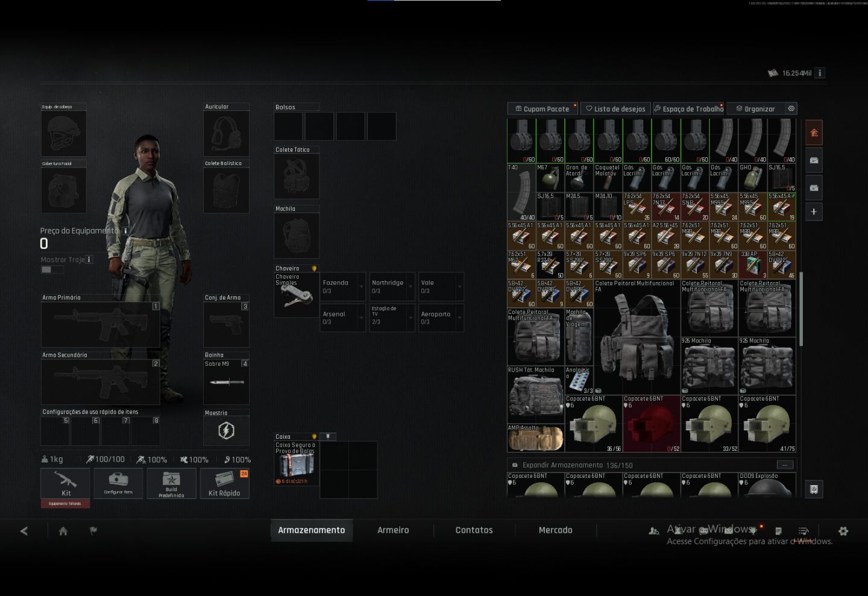Image resolution: width=868 pixels, height=596 pixels.
Task: Open the safe icon below the storage sidebar
Action: [x=814, y=489]
